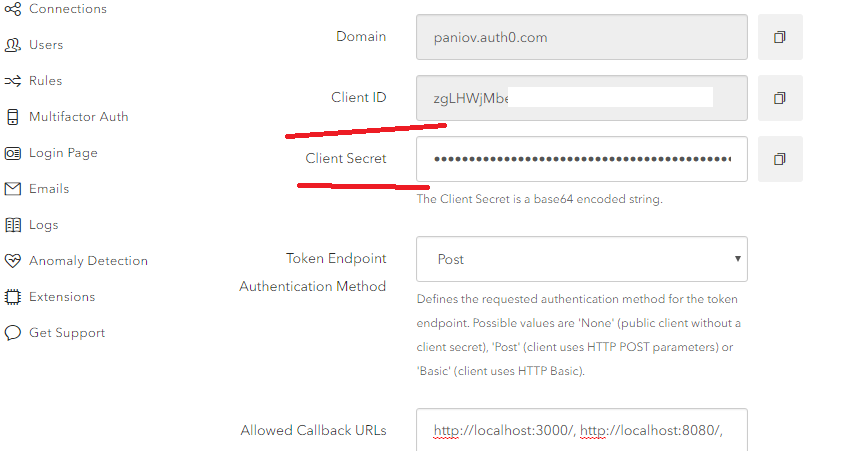Click the dropdown arrow beside Post
The image size is (859, 451).
737,259
